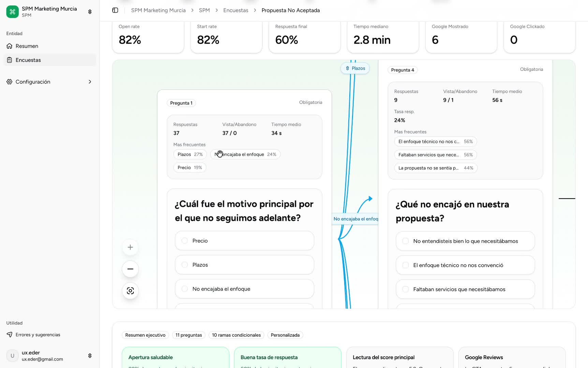Open the Buena tasa de respuesta card
The height and width of the screenshot is (368, 588).
tap(288, 357)
